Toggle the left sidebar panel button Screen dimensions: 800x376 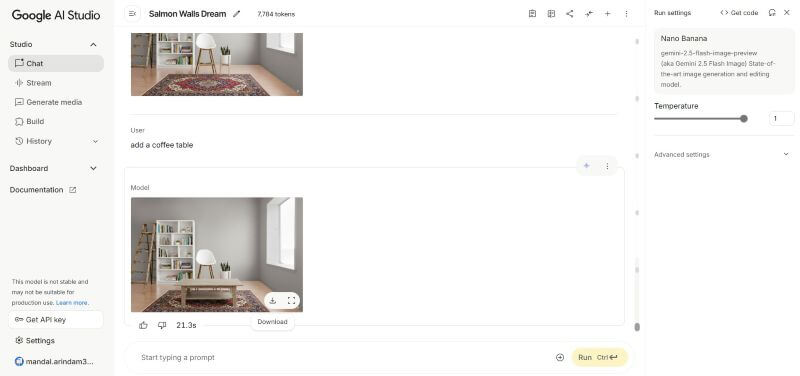click(x=133, y=14)
